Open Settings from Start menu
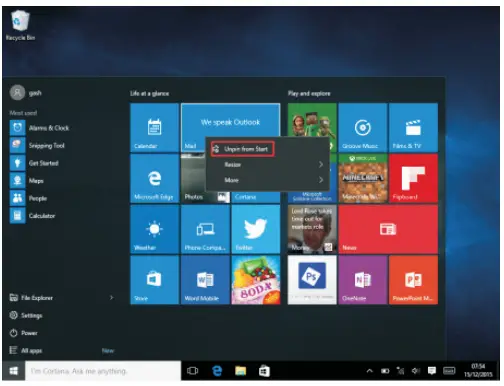Image resolution: width=504 pixels, height=386 pixels. pos(26,315)
